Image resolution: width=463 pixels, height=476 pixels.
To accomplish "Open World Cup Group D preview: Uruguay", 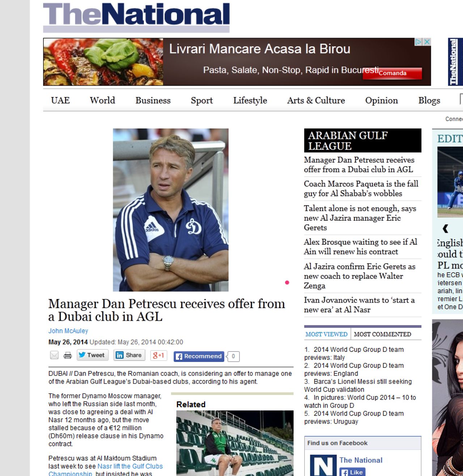I will coord(354,417).
